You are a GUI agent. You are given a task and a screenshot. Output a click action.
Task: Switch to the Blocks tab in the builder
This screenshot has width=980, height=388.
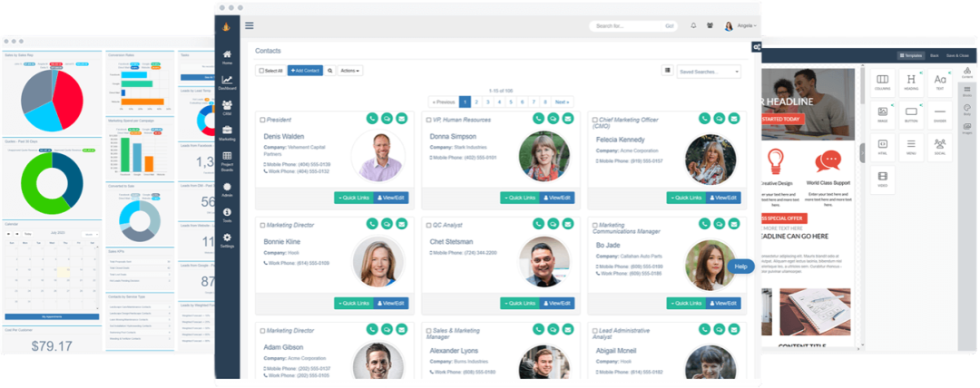[966, 92]
